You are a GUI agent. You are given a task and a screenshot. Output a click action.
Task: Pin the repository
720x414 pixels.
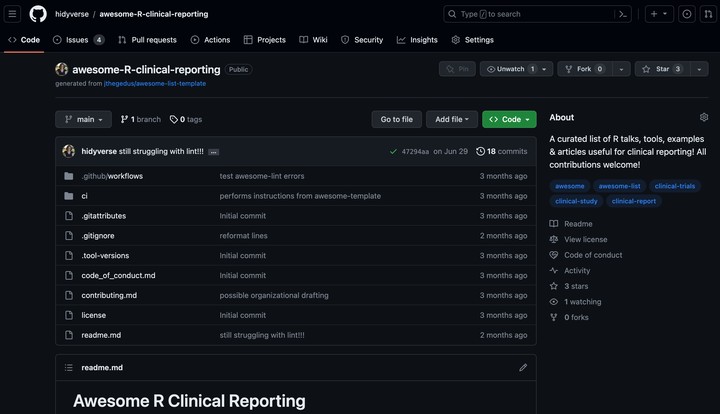coord(457,69)
